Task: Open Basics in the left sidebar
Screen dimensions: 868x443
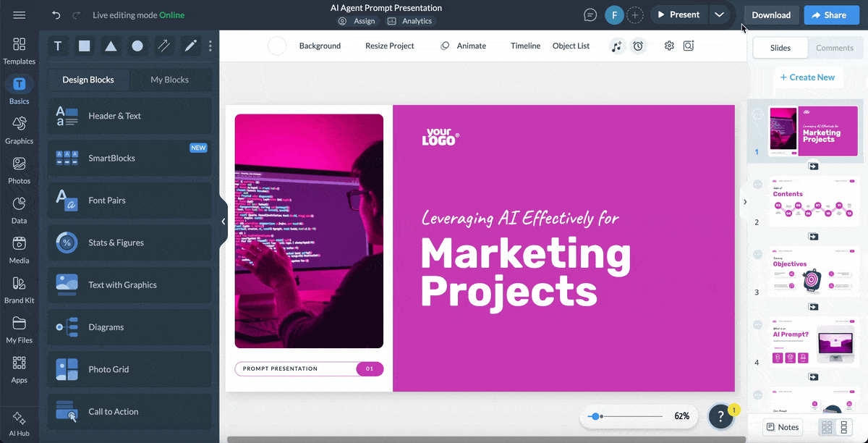Action: [20, 91]
